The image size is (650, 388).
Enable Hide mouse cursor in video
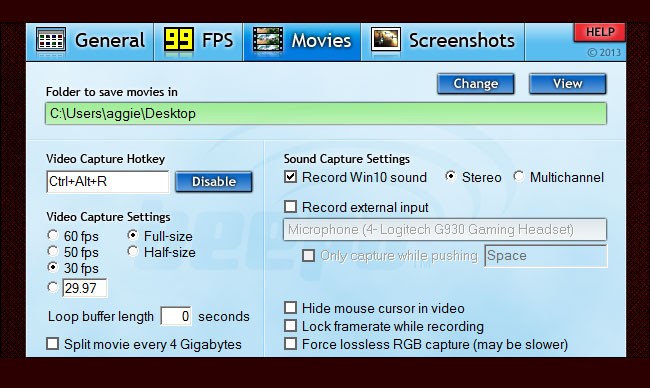coord(291,308)
